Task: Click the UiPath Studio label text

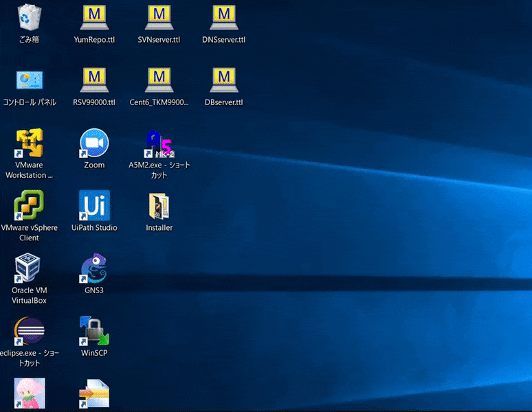Action: coord(94,228)
